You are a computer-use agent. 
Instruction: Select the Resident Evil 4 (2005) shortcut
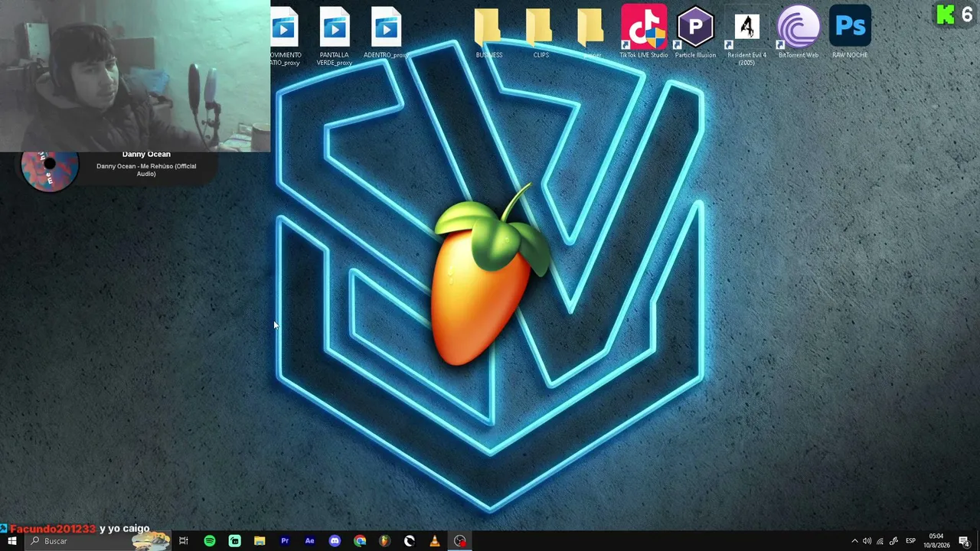click(x=746, y=35)
